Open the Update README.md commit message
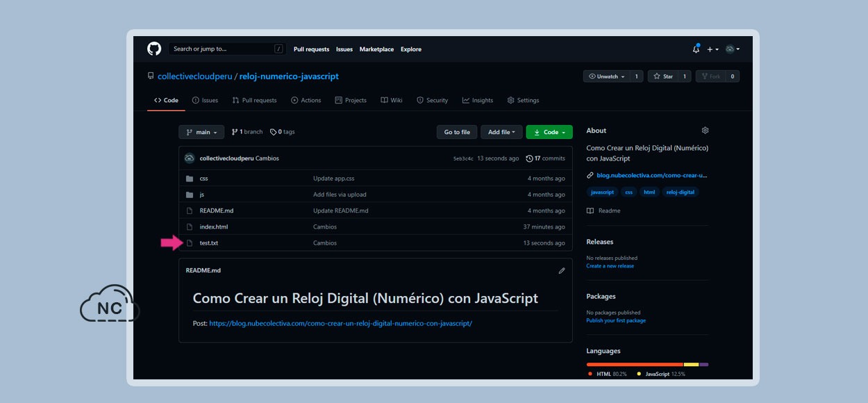This screenshot has height=403, width=868. 341,211
